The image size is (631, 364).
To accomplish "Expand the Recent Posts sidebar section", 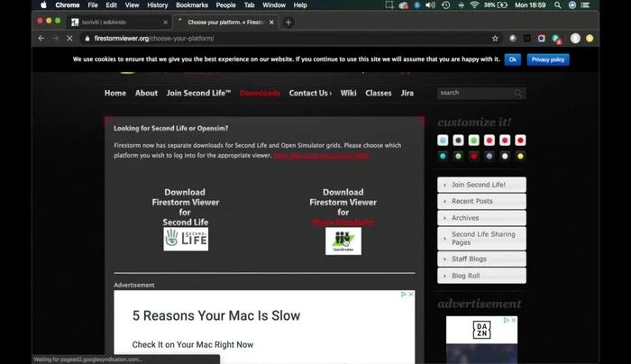I will click(481, 201).
